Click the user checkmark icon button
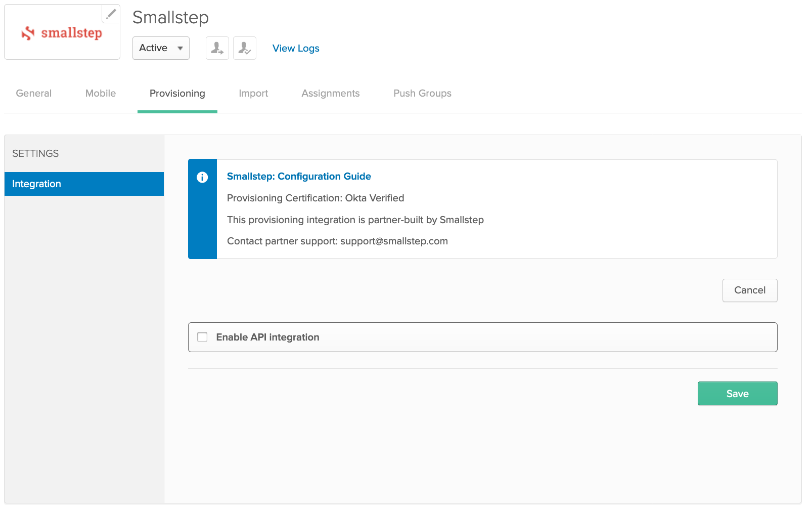812x510 pixels. coord(245,48)
